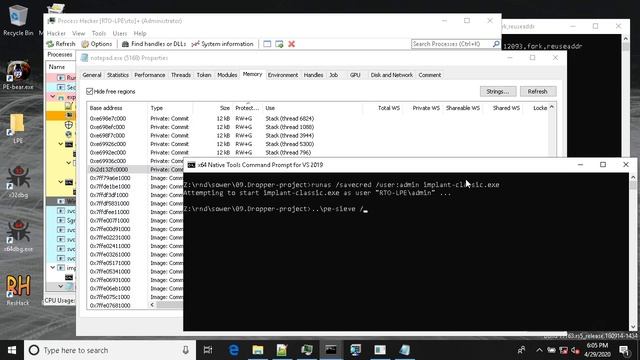Screen dimensions: 640x360
Task: Select the ResHack desktop icon
Action: (x=18, y=290)
